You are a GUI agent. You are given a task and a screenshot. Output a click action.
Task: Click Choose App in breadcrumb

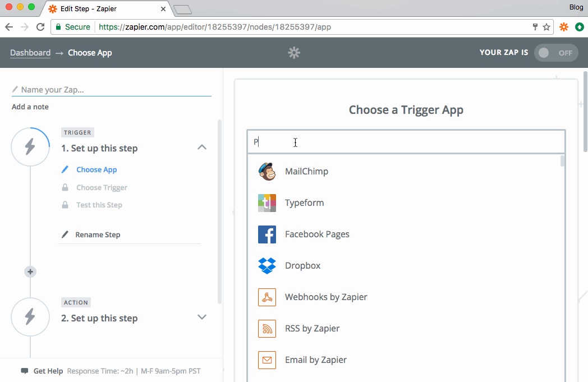pos(90,53)
